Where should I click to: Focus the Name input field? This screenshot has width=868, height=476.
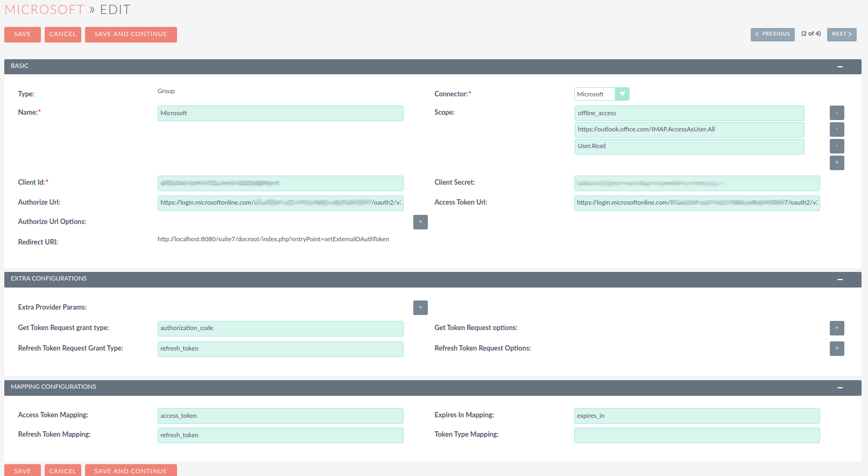280,114
